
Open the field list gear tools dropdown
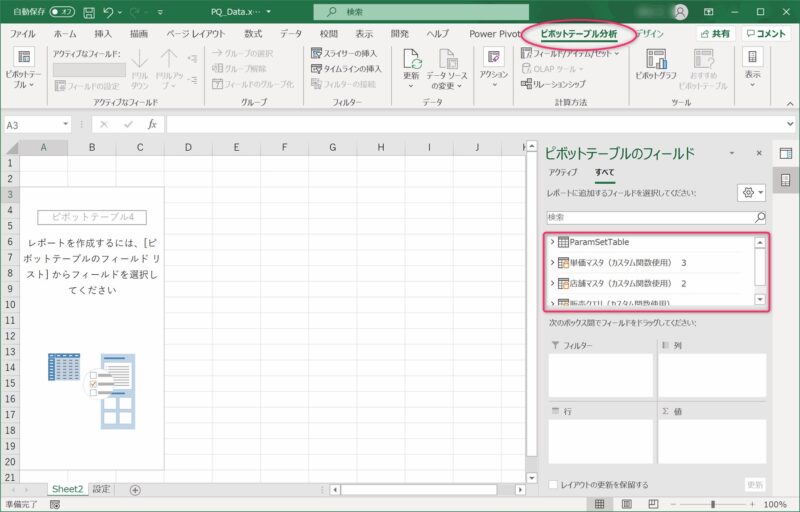click(750, 192)
